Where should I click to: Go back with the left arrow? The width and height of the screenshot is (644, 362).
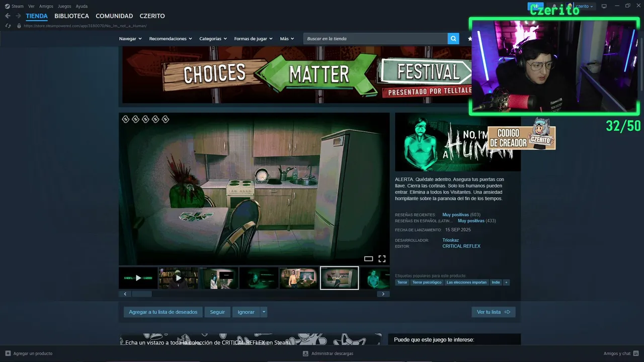coord(8,16)
